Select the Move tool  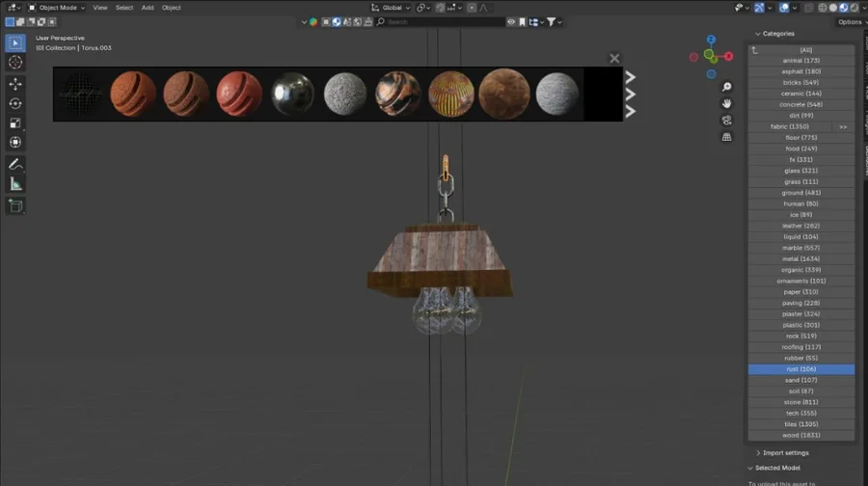pyautogui.click(x=14, y=84)
